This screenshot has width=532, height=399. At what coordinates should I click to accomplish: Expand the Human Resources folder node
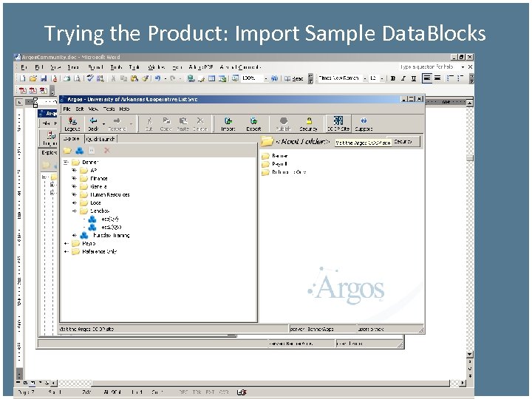click(75, 195)
